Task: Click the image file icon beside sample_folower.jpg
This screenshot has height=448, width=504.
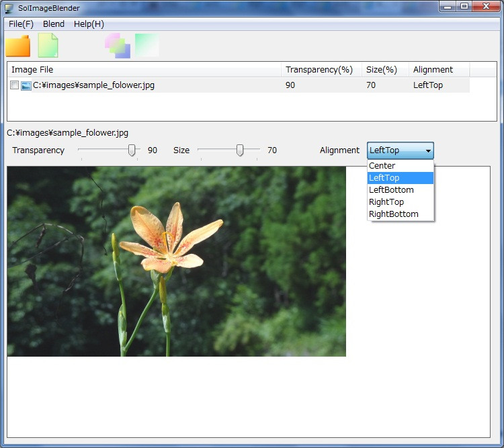Action: point(26,85)
